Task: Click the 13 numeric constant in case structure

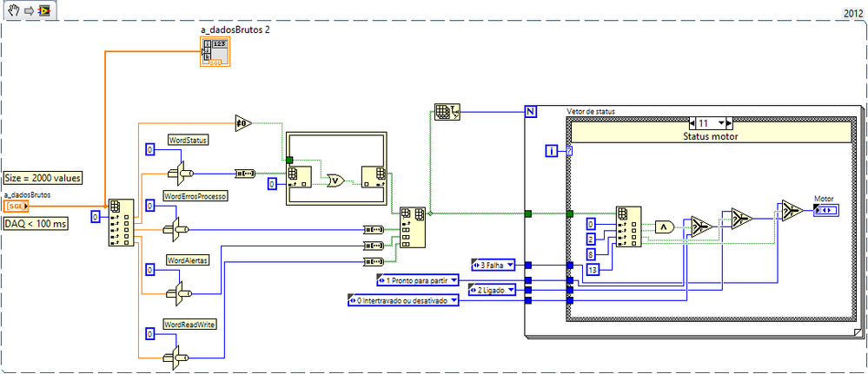Action: [x=594, y=269]
